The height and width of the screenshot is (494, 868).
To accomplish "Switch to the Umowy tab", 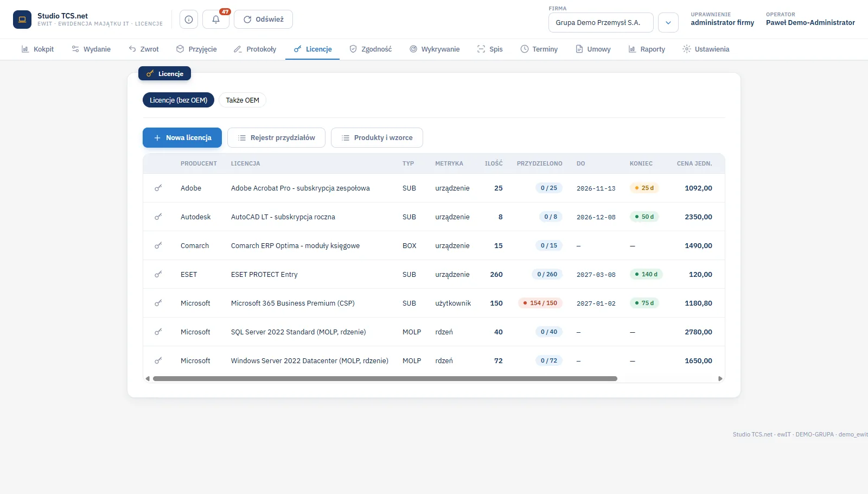I will click(593, 49).
